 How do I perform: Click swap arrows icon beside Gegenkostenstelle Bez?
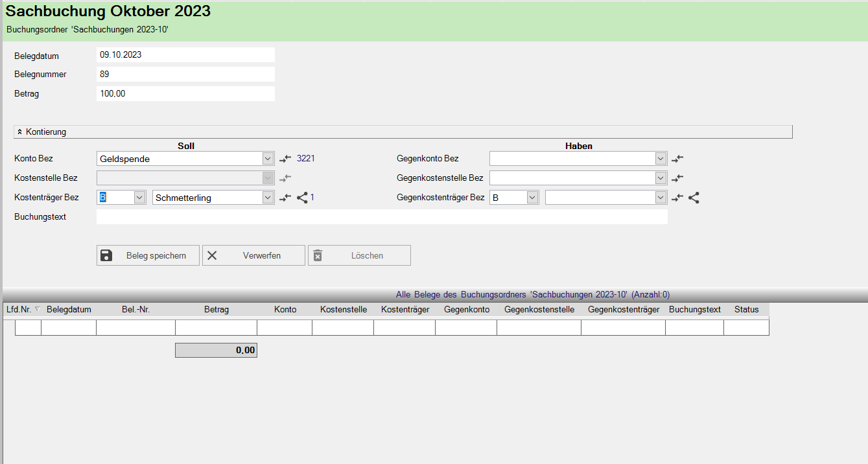(x=677, y=178)
